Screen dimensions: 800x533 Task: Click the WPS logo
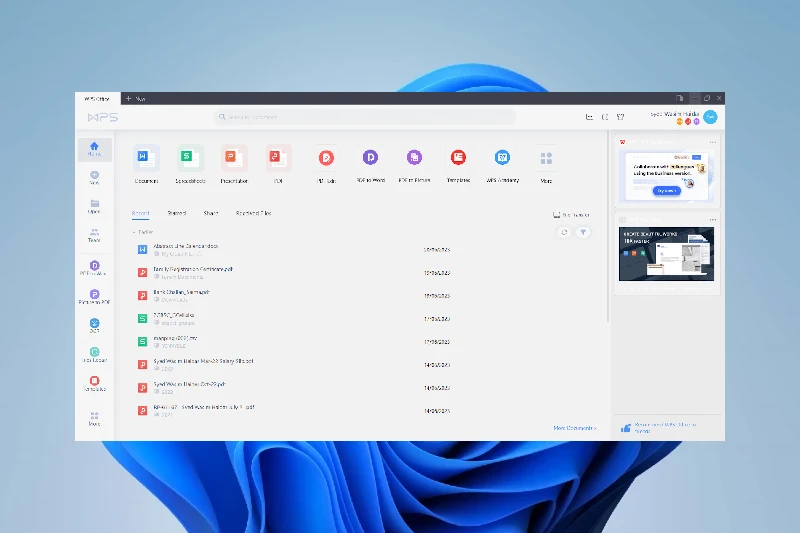coord(103,117)
